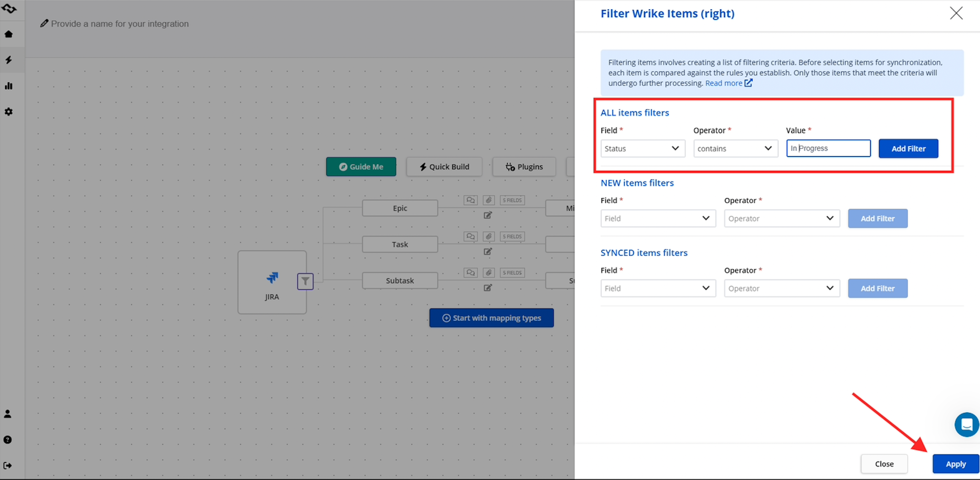980x480 pixels.
Task: Open the integrations lightning bolt icon
Action: (x=8, y=60)
